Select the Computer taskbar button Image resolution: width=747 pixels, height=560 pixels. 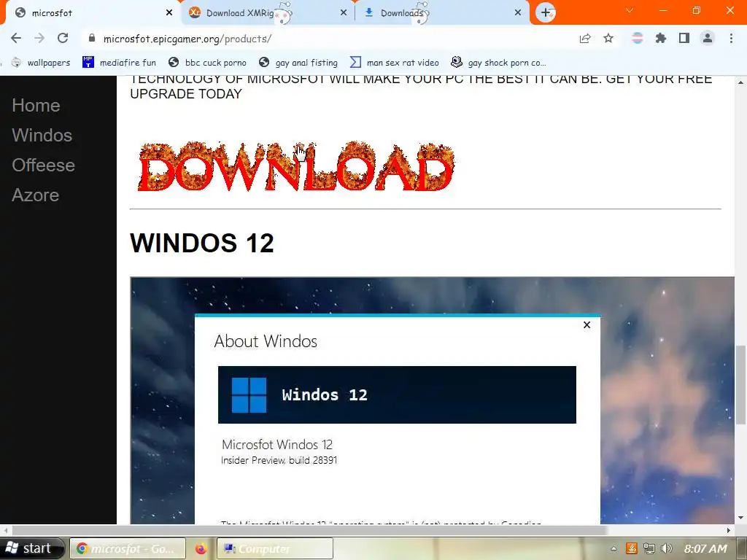[275, 548]
